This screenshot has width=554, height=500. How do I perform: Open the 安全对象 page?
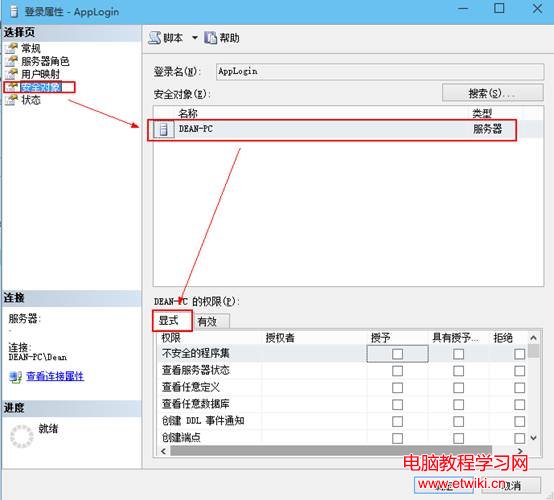(41, 87)
